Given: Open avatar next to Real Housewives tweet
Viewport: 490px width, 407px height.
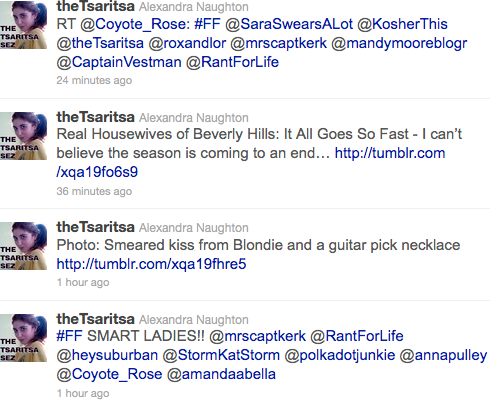Looking at the screenshot, I should point(23,136).
